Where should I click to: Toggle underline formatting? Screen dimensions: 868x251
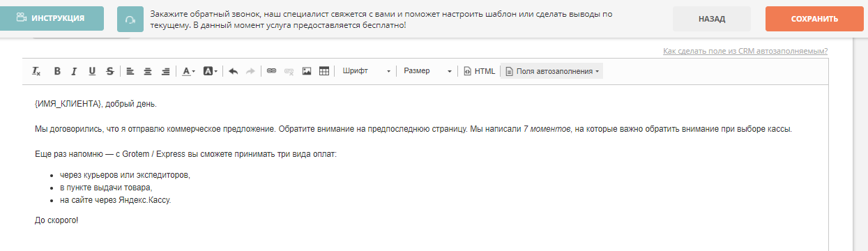pos(92,71)
